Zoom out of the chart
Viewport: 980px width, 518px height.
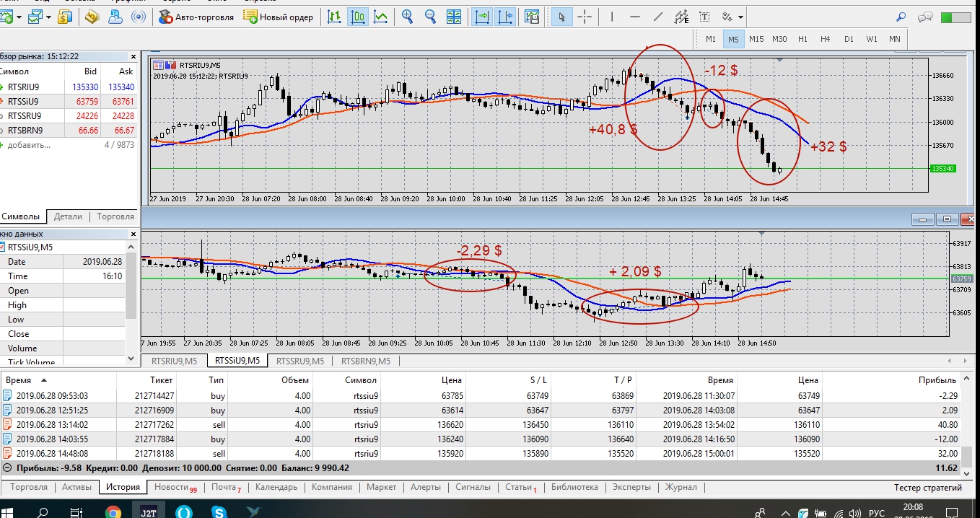pyautogui.click(x=431, y=17)
